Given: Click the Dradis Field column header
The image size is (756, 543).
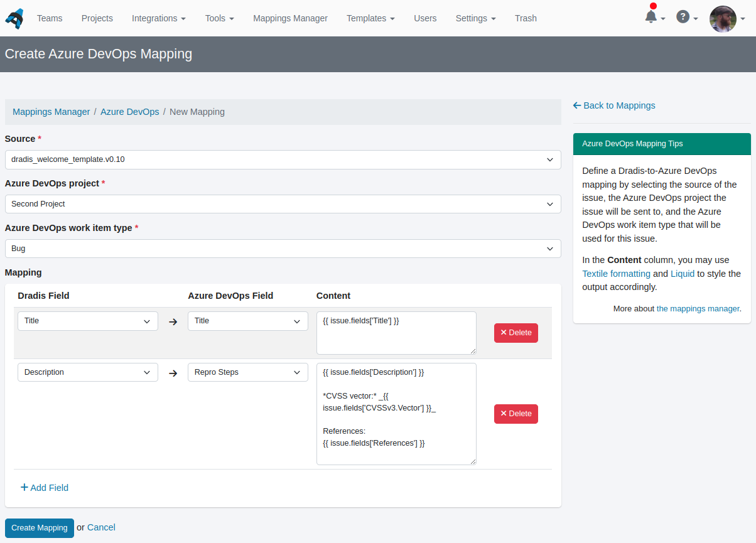Looking at the screenshot, I should click(x=43, y=296).
